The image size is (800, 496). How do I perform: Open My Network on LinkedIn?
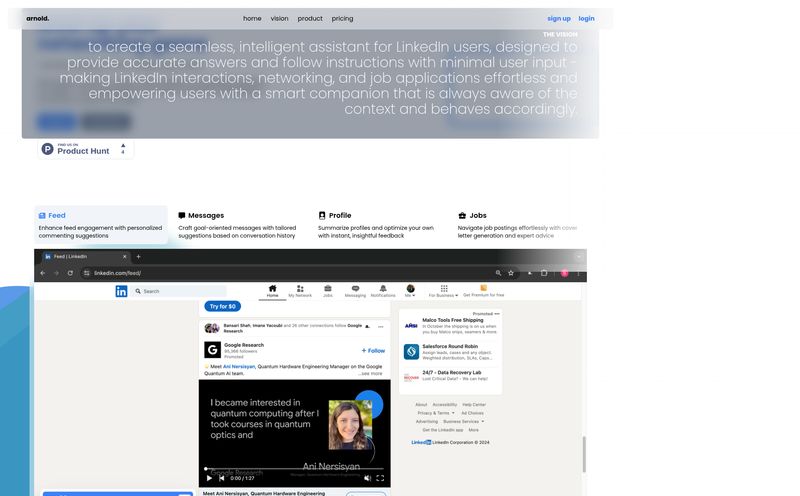coord(300,291)
